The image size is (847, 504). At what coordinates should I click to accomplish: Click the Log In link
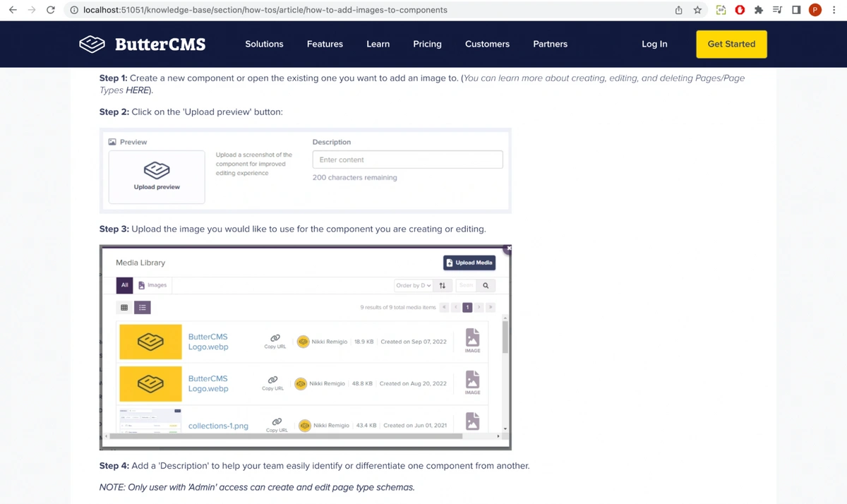(x=654, y=44)
